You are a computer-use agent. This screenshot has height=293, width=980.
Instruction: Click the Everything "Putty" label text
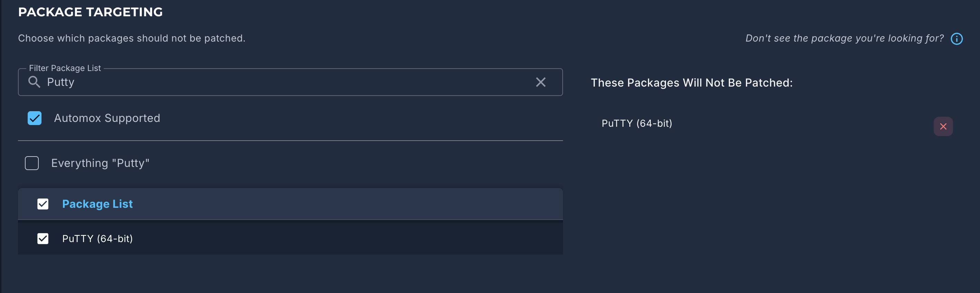pyautogui.click(x=100, y=163)
